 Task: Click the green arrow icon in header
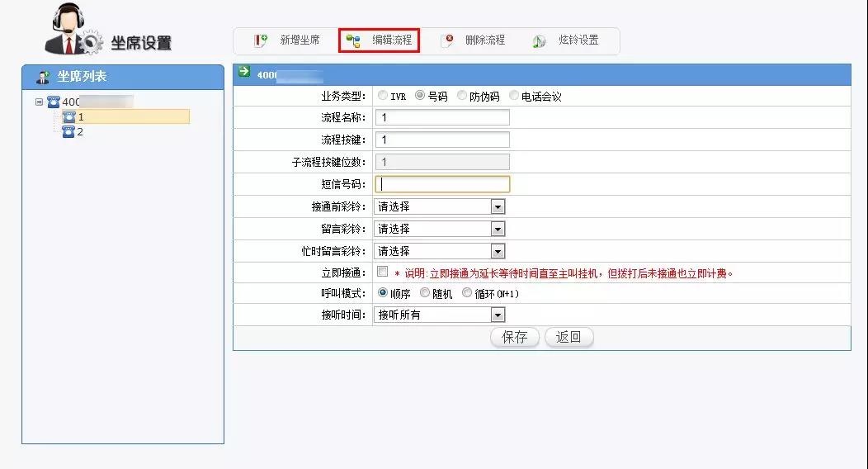[244, 73]
